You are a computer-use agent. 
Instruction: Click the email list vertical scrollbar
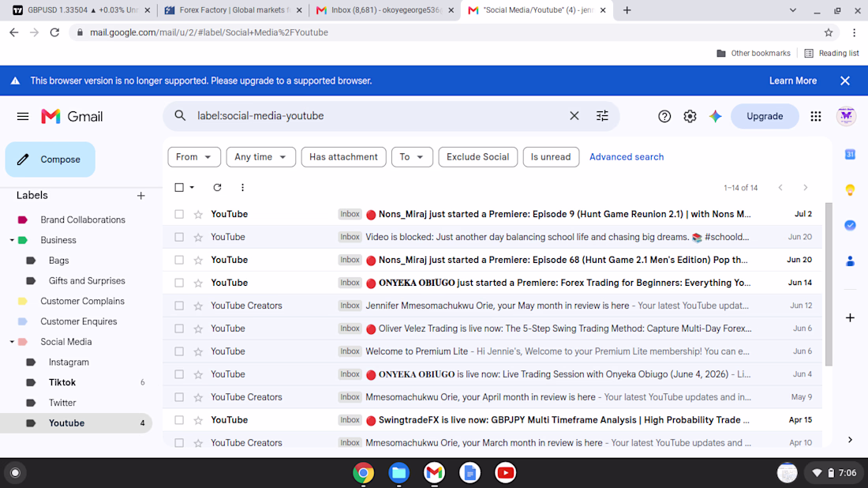(x=829, y=284)
